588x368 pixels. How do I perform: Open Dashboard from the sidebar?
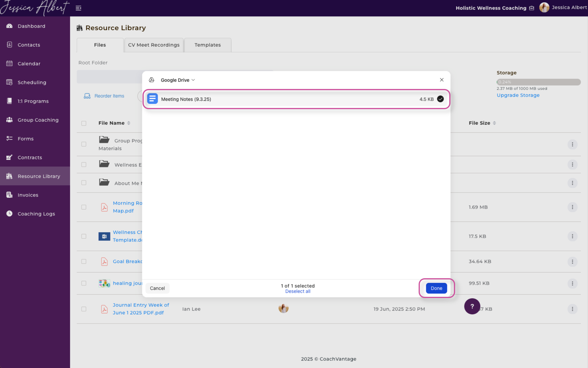point(31,26)
